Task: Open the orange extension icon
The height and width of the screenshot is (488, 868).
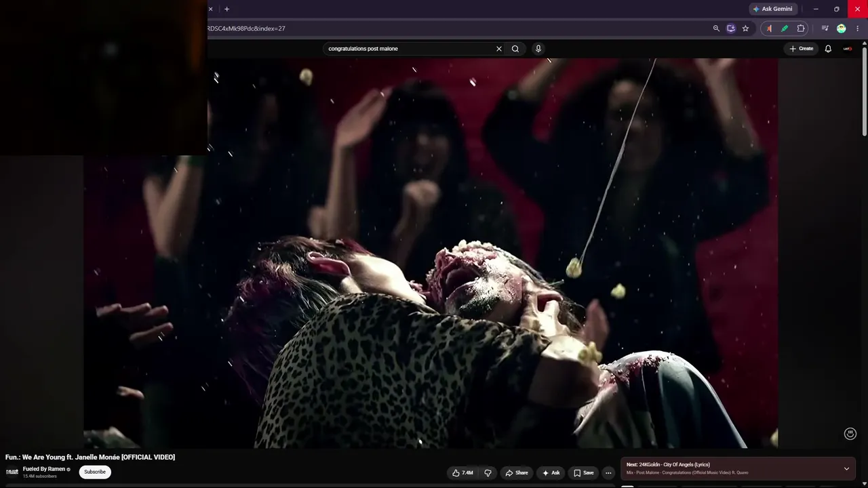Action: [x=769, y=28]
